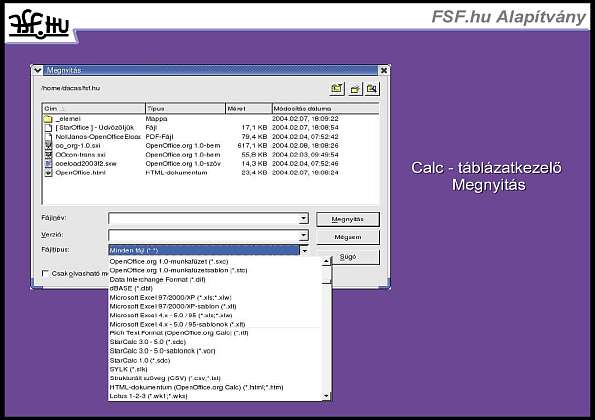Viewport: 595px width, 420px height.
Task: Click the default directory icon
Action: click(x=372, y=89)
